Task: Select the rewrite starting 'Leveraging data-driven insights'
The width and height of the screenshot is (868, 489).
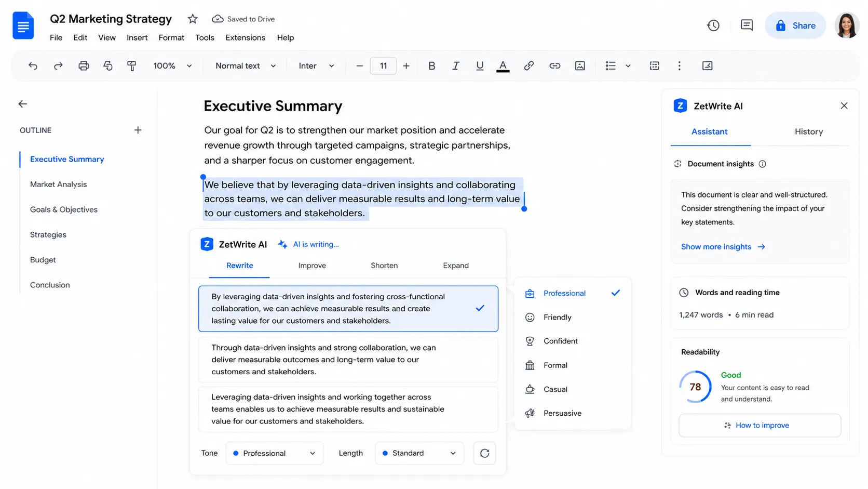Action: click(x=348, y=409)
